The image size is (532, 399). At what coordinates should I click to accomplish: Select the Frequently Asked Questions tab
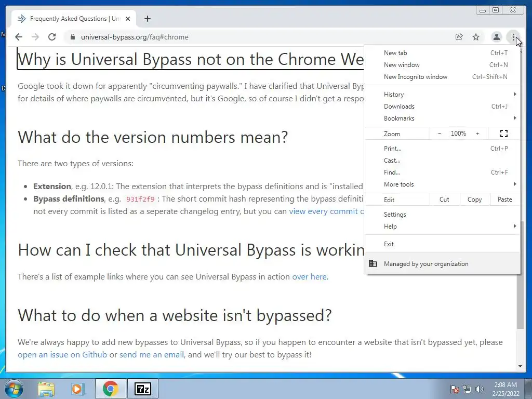tap(74, 19)
